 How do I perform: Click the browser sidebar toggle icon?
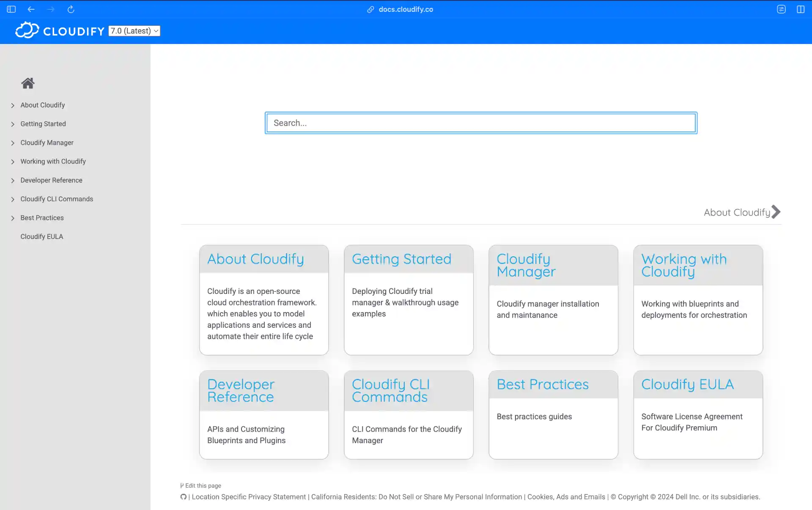point(11,9)
